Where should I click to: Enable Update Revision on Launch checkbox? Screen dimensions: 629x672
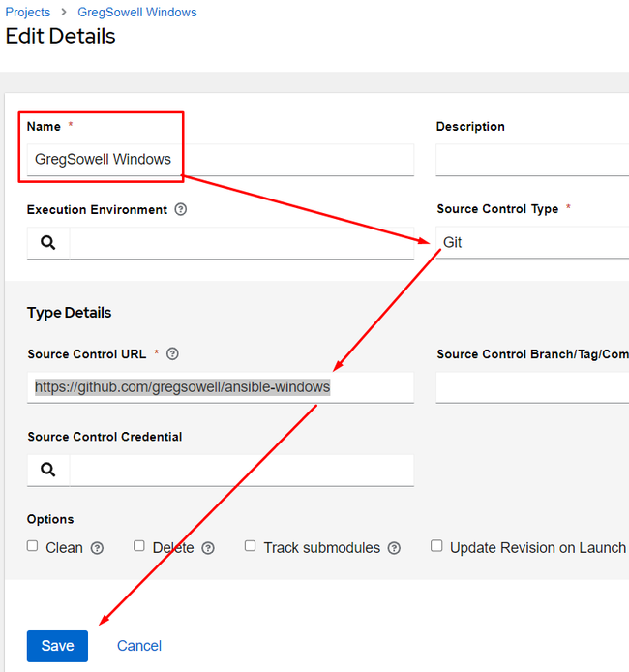436,546
